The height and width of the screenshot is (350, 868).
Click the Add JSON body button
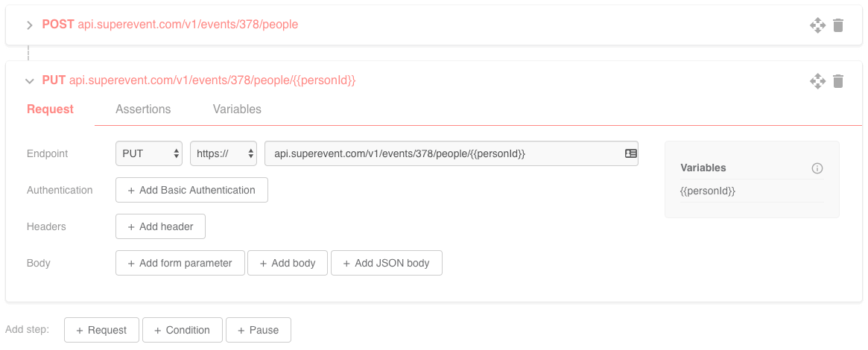pyautogui.click(x=386, y=263)
